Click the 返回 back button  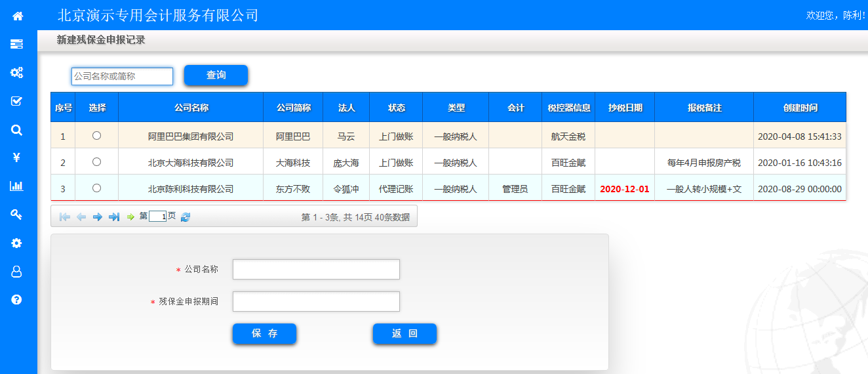(x=404, y=333)
